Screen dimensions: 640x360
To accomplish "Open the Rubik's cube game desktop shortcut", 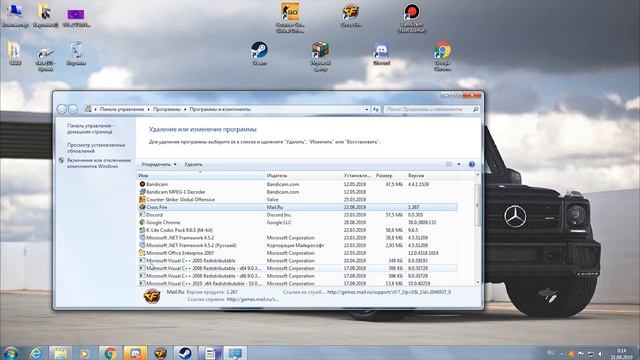I will [x=320, y=56].
